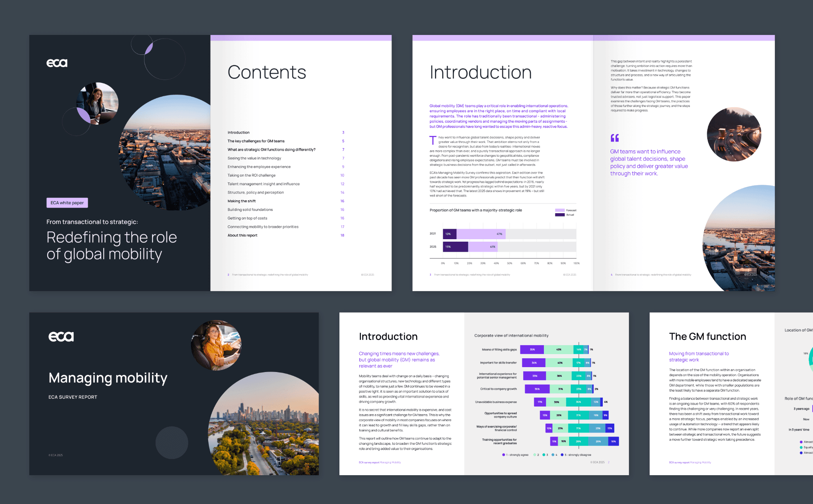This screenshot has height=504, width=813.
Task: Click 'The GM function' page heading
Action: click(707, 336)
